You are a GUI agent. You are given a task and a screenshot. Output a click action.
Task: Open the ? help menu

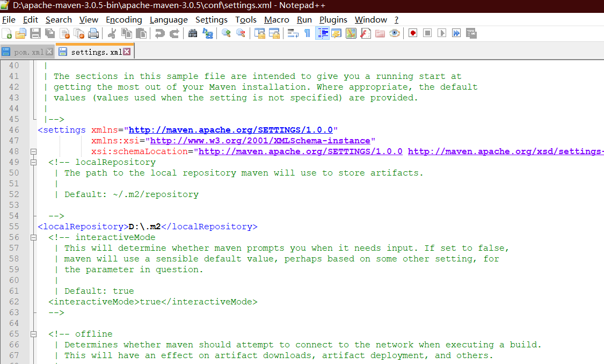coord(396,20)
